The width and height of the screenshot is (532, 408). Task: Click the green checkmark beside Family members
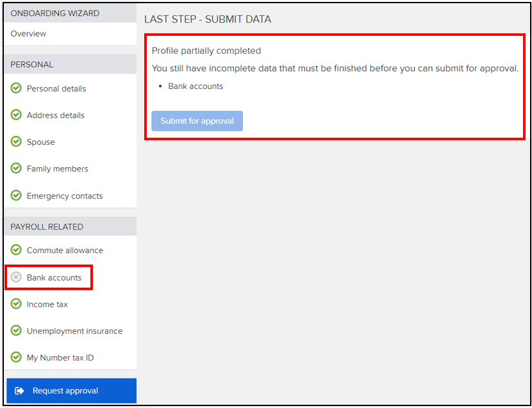[15, 168]
